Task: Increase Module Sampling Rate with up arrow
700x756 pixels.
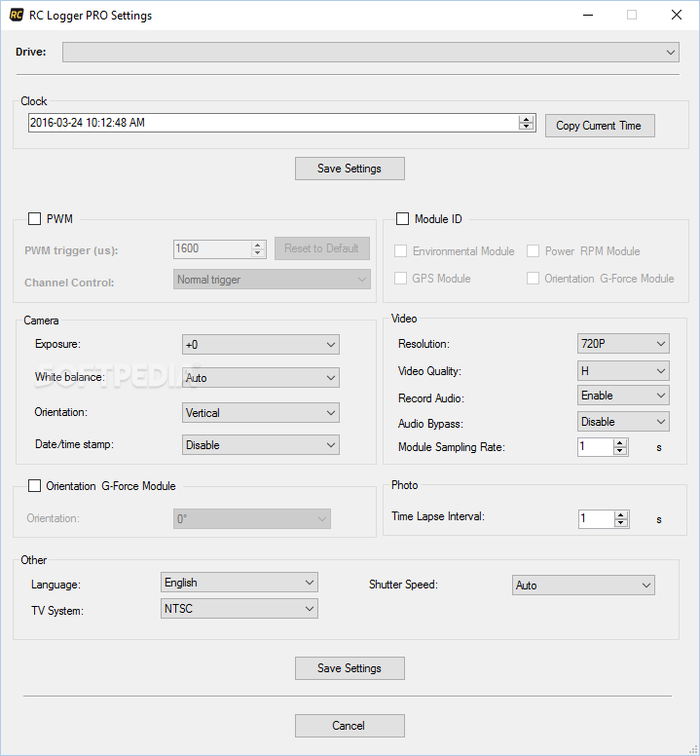Action: 620,443
